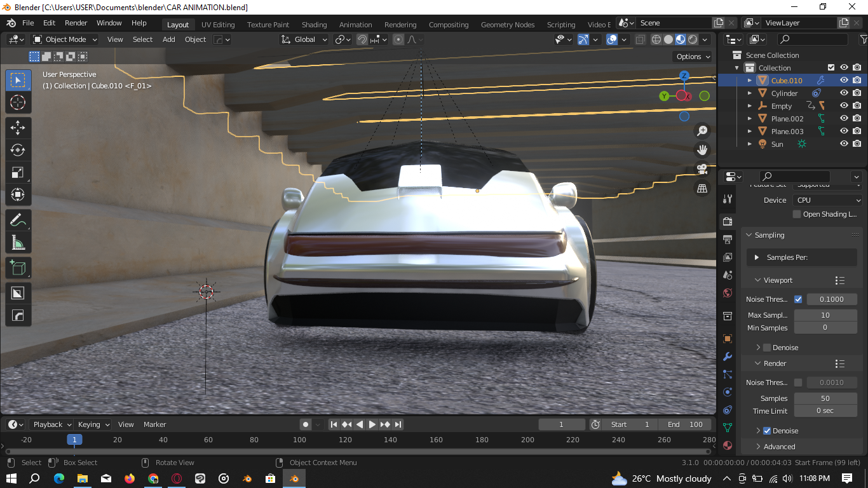Open Render properties tab icon
The image size is (868, 488).
tap(728, 221)
